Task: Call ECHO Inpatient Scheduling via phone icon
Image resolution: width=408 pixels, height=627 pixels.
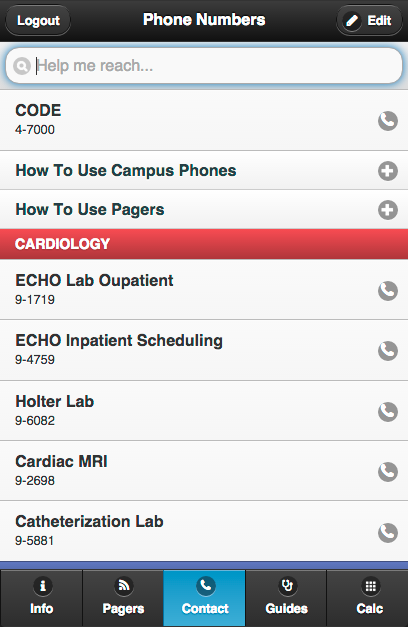Action: [x=388, y=351]
